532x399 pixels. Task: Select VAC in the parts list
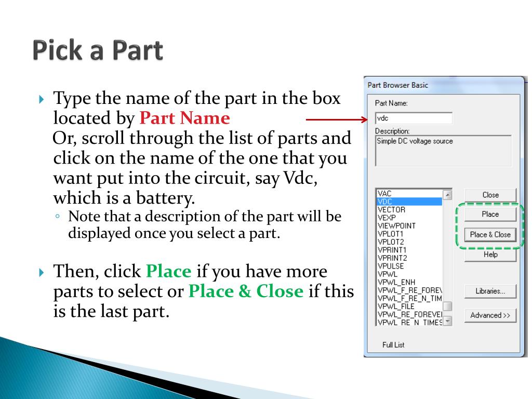pyautogui.click(x=409, y=193)
